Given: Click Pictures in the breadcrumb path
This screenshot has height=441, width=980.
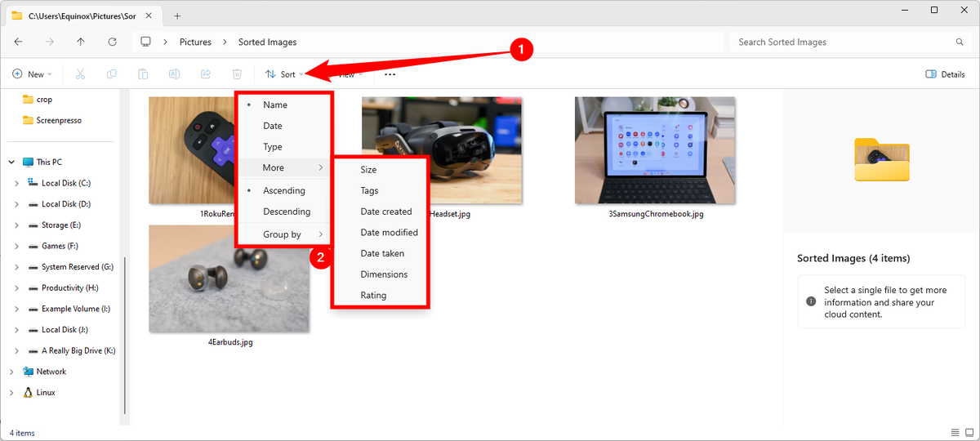Looking at the screenshot, I should coord(195,42).
